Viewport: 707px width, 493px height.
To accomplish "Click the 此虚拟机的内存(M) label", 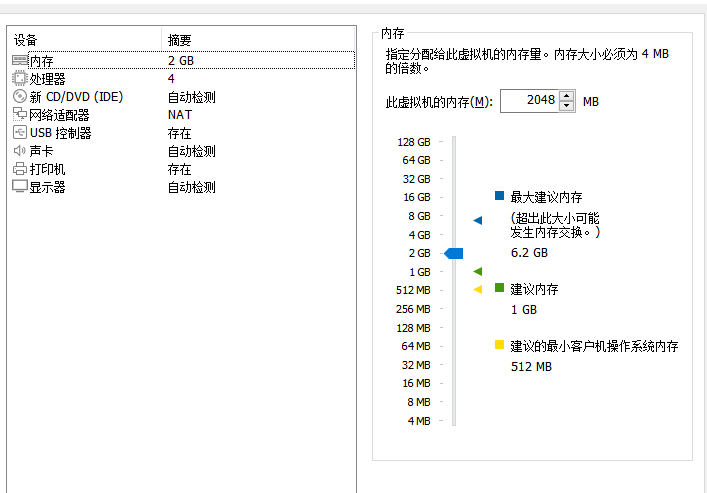I will point(439,102).
